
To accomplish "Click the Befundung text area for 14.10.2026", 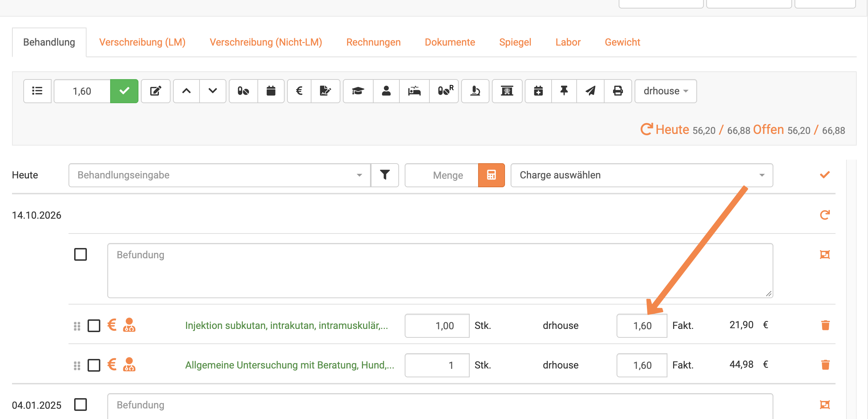I will (440, 271).
